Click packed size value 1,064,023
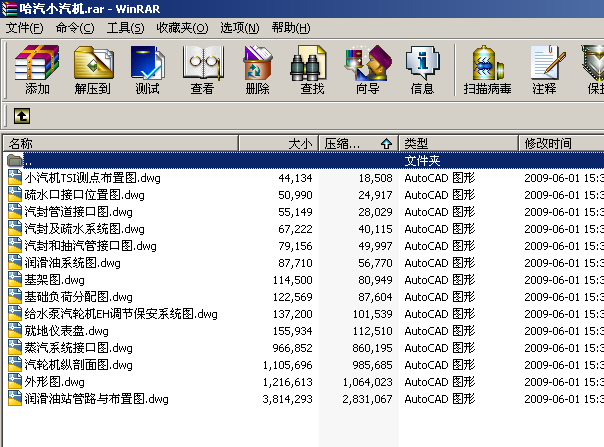The image size is (604, 447). click(367, 382)
